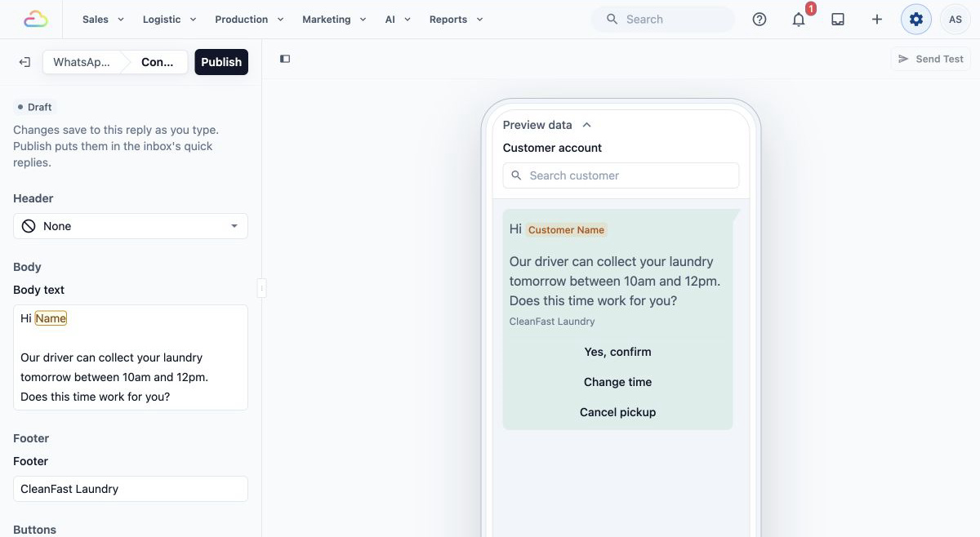Click the Cancel pickup preview button
The width and height of the screenshot is (980, 537).
click(x=617, y=412)
